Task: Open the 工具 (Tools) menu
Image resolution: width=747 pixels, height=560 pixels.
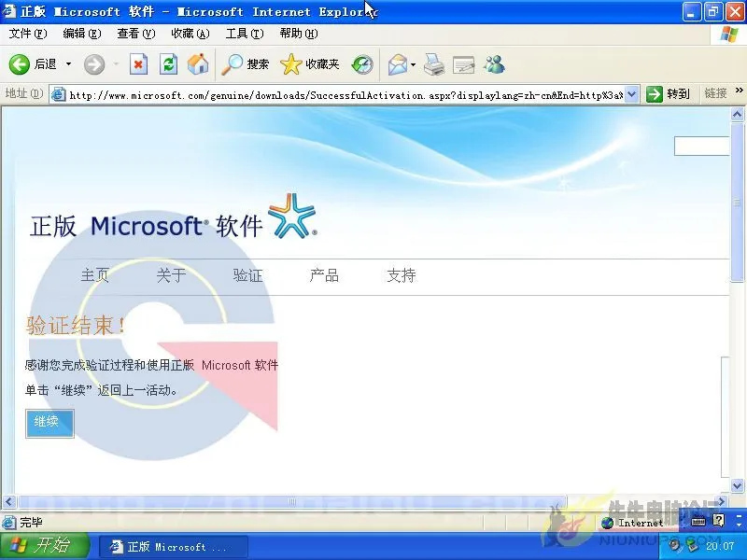Action: pyautogui.click(x=244, y=34)
